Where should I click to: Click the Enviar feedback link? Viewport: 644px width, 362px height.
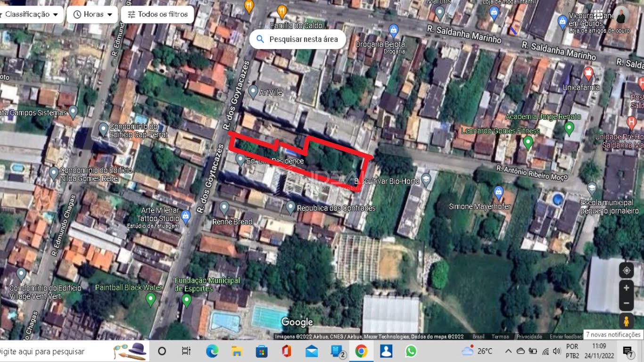566,337
